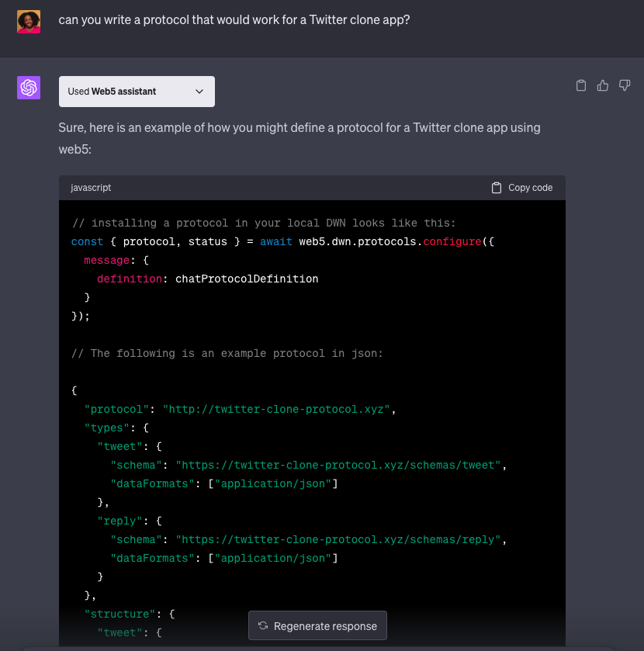Click Copy code in the javascript block
Viewport: 644px width, 651px height.
[x=522, y=188]
